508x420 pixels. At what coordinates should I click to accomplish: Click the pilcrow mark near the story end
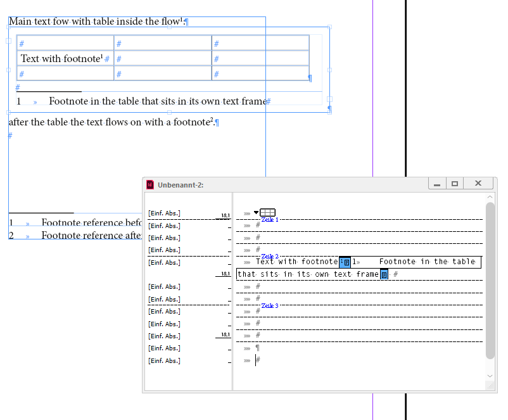click(257, 348)
